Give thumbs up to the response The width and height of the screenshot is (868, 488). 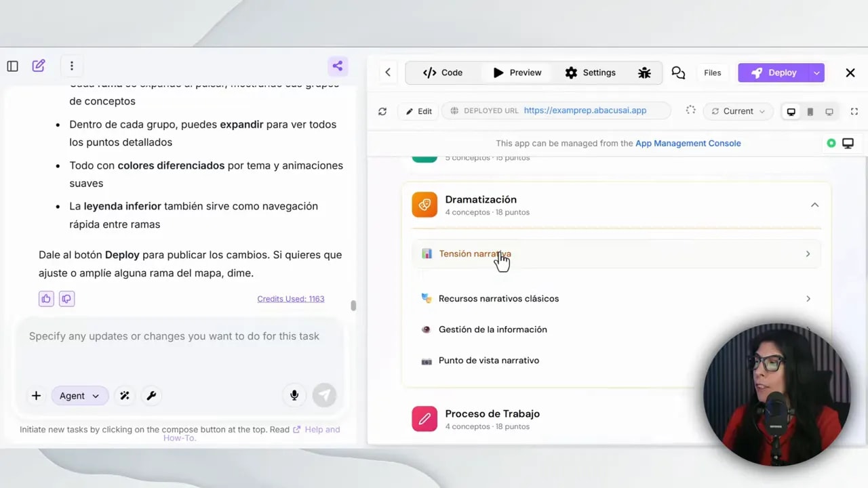[x=46, y=298]
